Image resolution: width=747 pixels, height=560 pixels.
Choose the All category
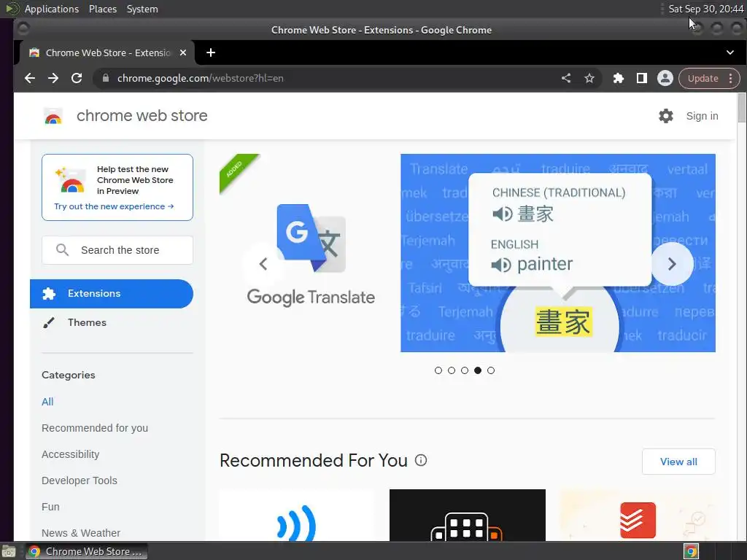47,402
